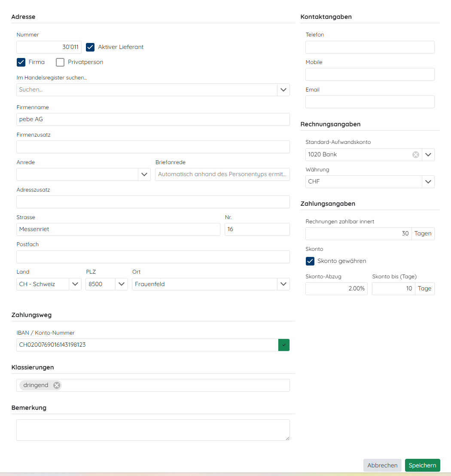
Task: Expand the Währung currency dropdown
Action: [x=428, y=182]
